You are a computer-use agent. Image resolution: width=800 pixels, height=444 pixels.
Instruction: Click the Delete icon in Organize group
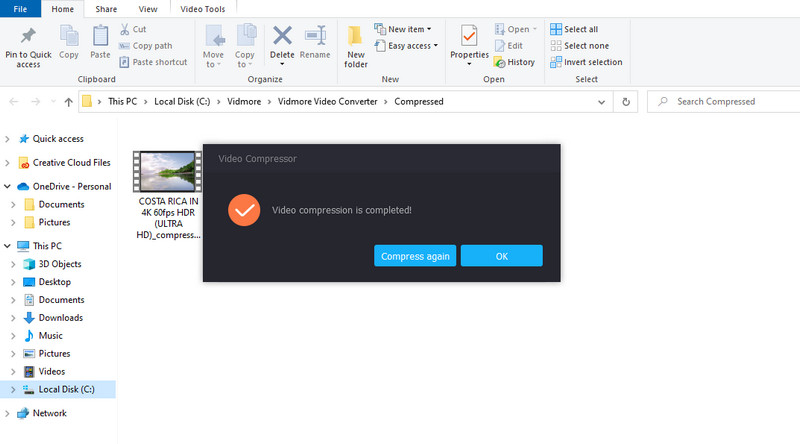(283, 38)
